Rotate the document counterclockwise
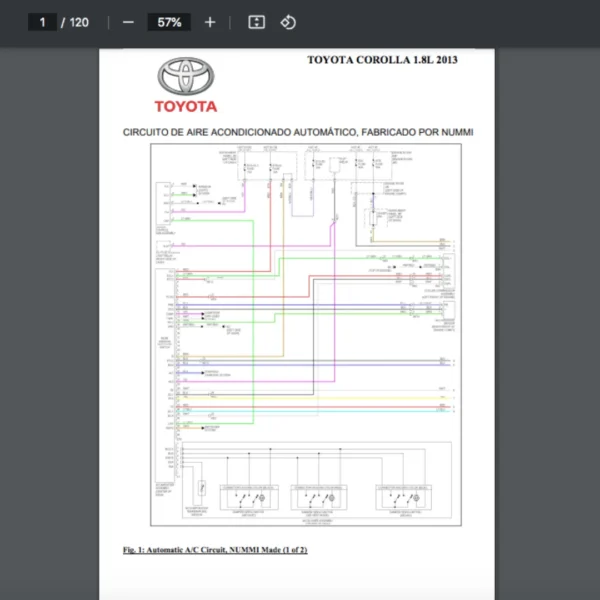600x600 pixels. tap(288, 22)
